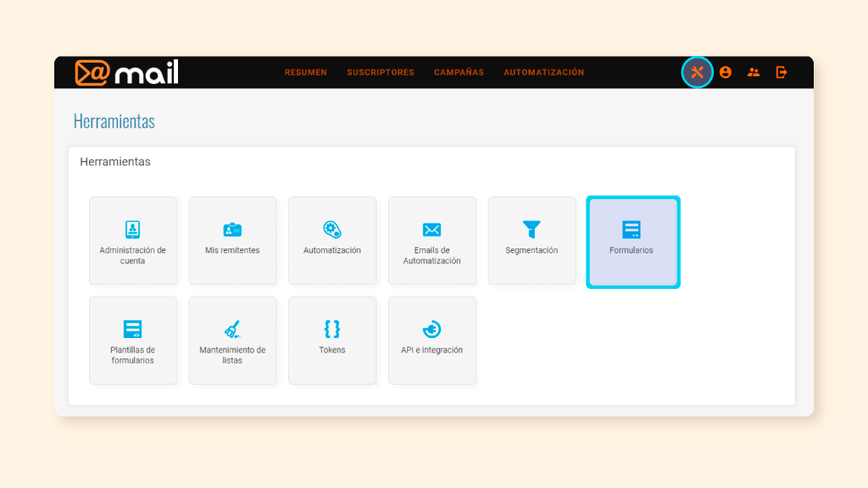Open the Suscriptores menu
This screenshot has width=868, height=488.
[x=381, y=73]
